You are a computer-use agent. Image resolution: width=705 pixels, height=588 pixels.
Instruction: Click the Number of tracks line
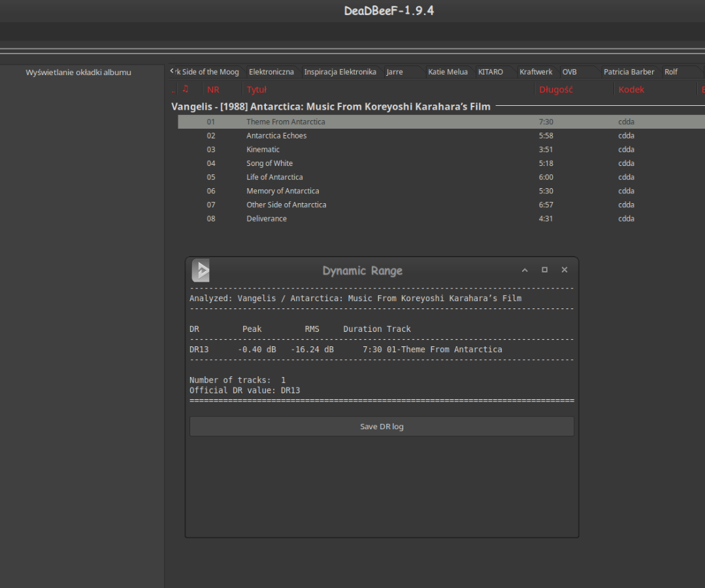click(237, 380)
